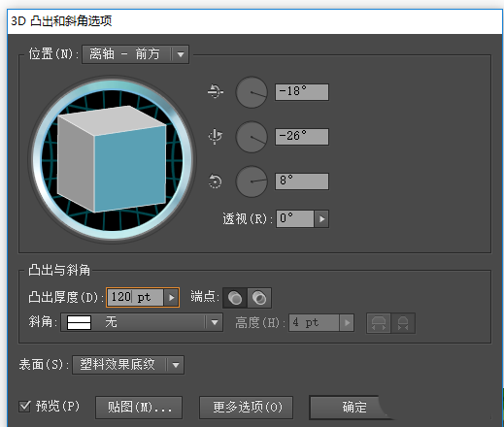Click the 凸出厚度 120 pt field
This screenshot has height=427, width=504.
point(135,297)
